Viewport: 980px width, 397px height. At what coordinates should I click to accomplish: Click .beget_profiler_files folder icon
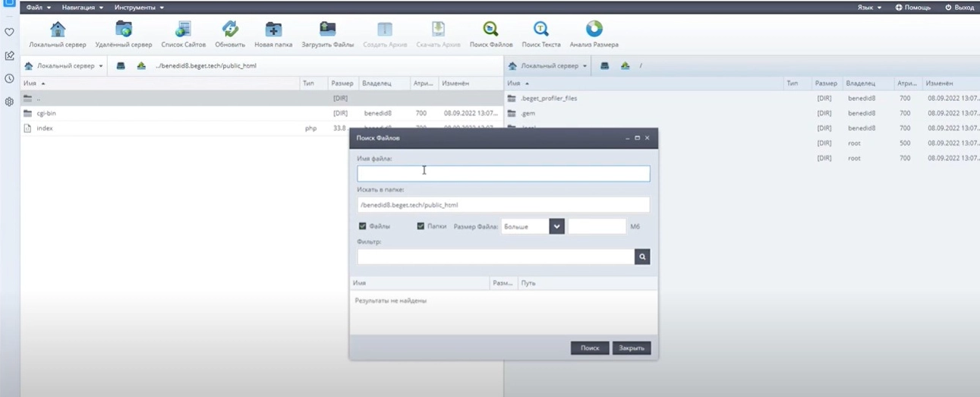(x=512, y=98)
